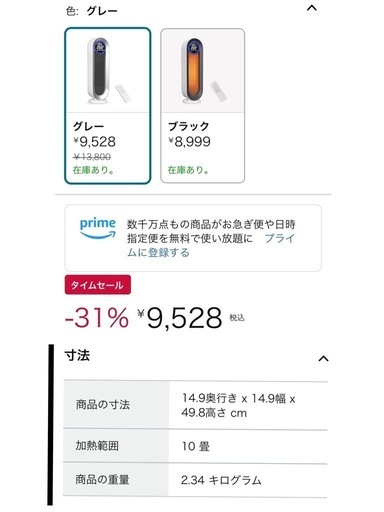Click the 寸法 section heading
Image resolution: width=384 pixels, height=512 pixels.
pos(77,355)
